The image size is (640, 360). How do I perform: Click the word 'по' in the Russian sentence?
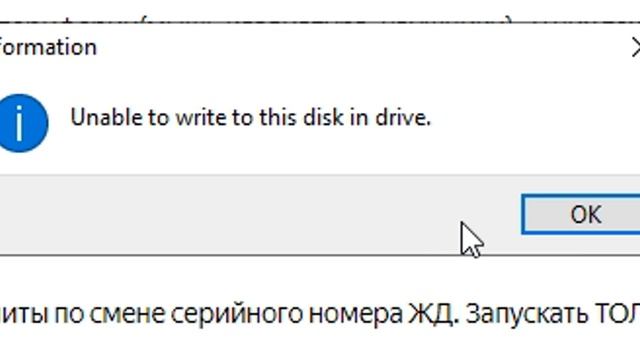coord(68,314)
